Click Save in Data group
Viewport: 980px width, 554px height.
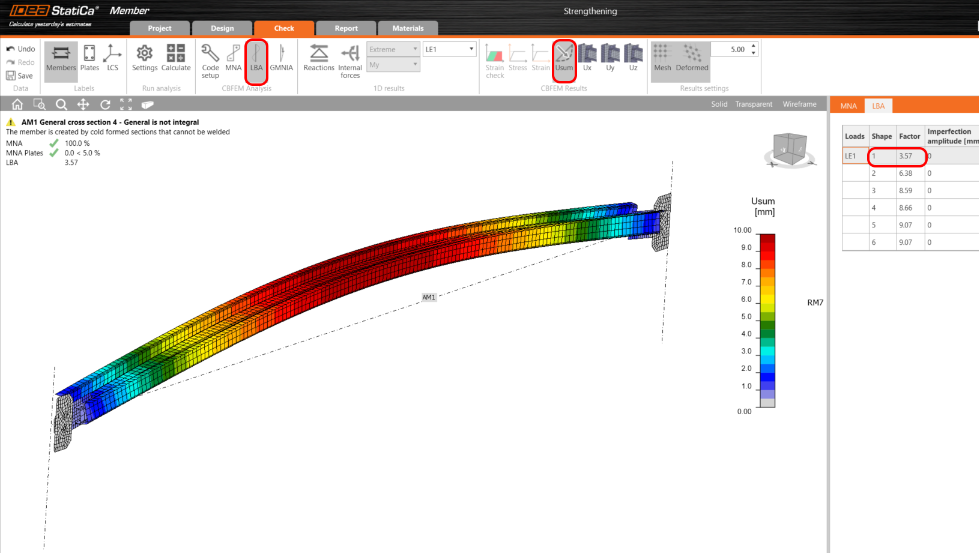[20, 76]
